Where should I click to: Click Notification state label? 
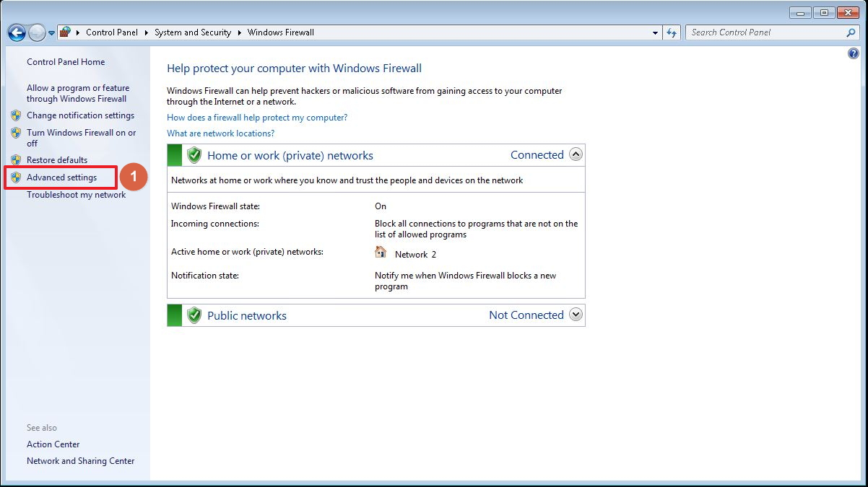[205, 276]
